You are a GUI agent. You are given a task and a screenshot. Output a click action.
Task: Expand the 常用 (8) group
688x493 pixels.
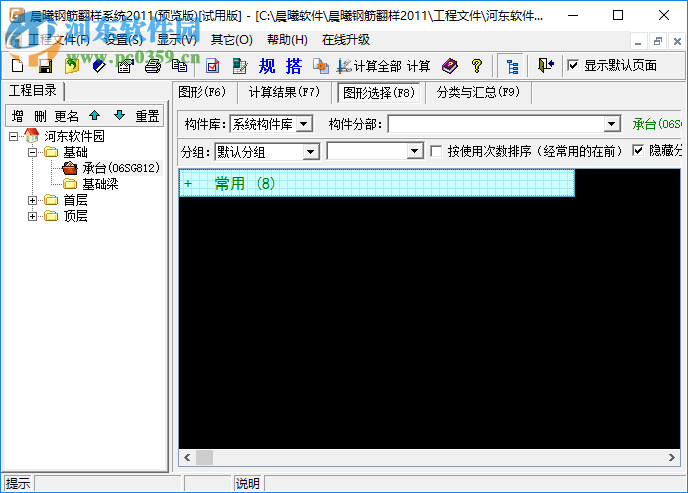[188, 183]
